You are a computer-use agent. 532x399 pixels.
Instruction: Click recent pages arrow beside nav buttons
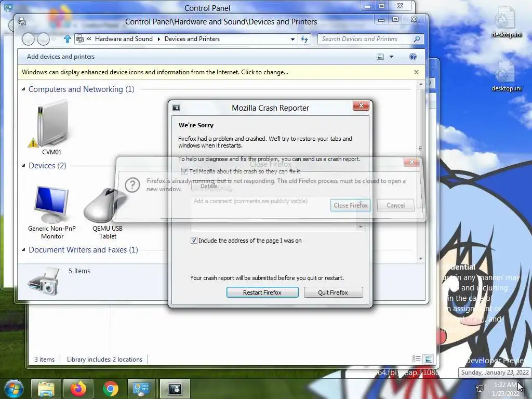[54, 39]
